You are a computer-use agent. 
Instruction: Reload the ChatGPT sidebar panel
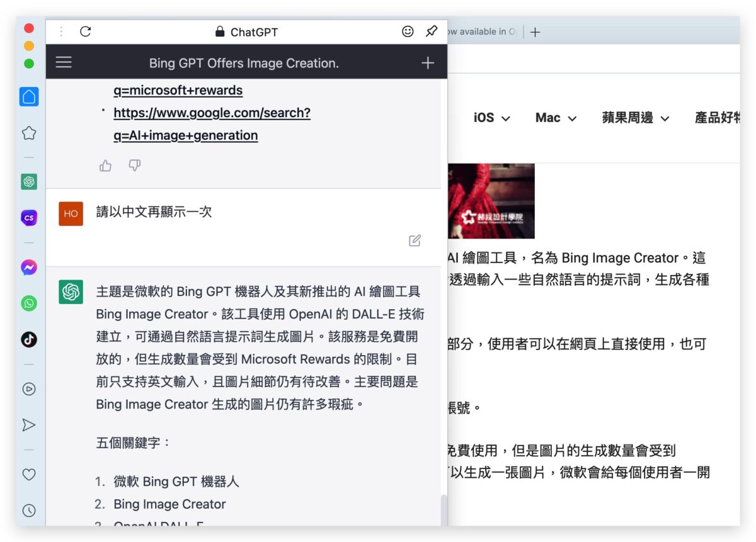pyautogui.click(x=86, y=31)
